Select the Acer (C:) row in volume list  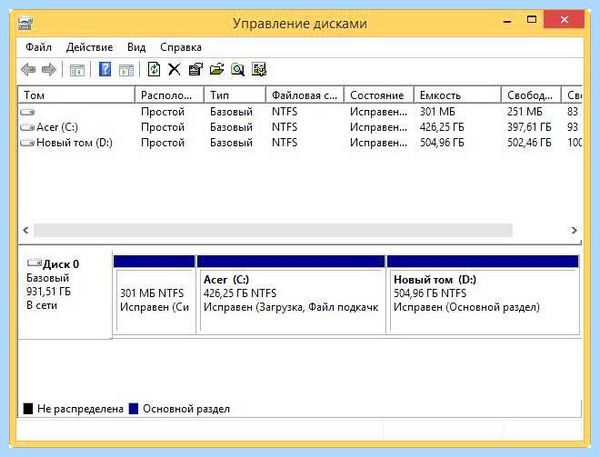[300, 127]
